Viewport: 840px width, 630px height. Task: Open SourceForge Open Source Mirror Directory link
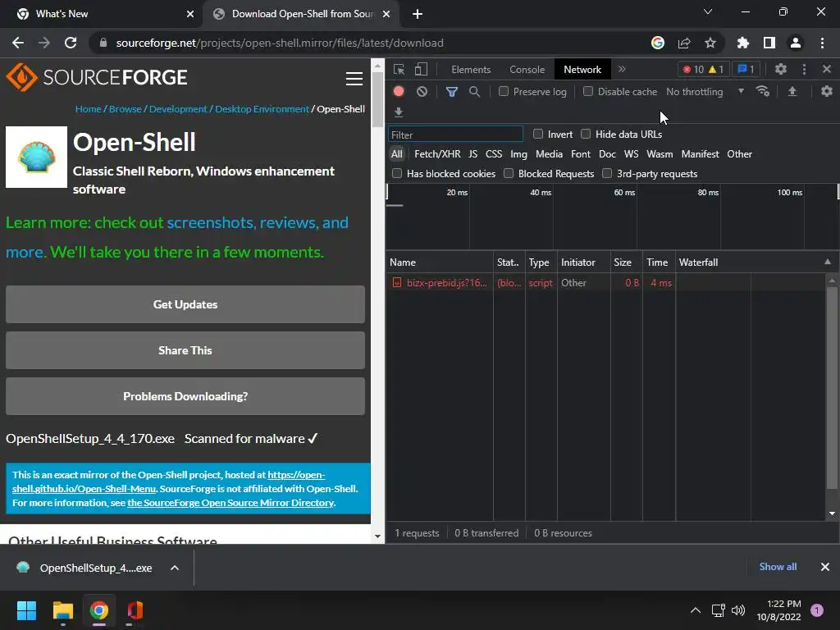[x=231, y=503]
